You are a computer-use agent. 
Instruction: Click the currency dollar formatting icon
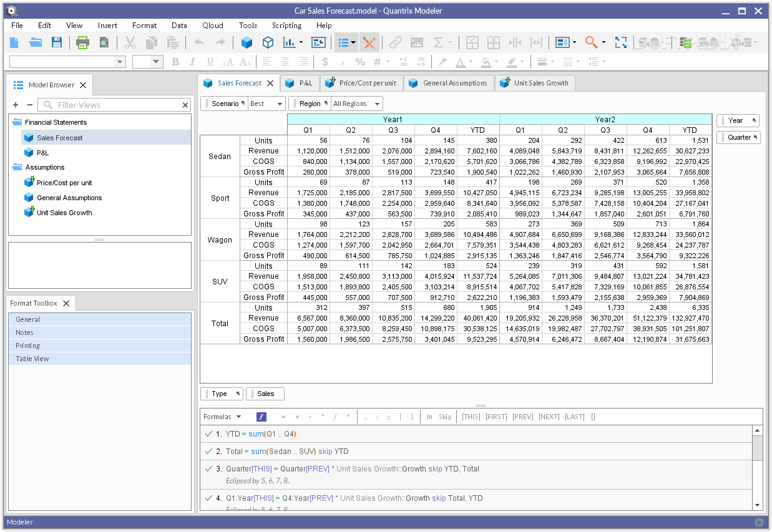(324, 62)
